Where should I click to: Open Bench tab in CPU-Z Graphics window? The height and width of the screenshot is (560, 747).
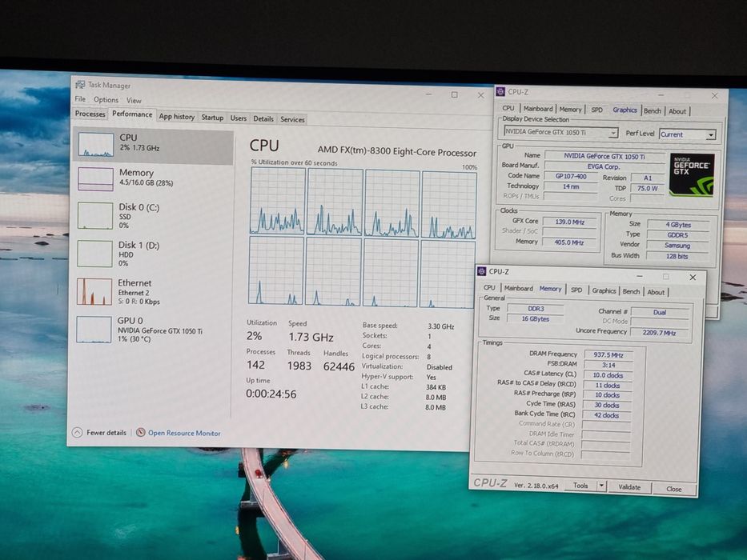point(653,110)
